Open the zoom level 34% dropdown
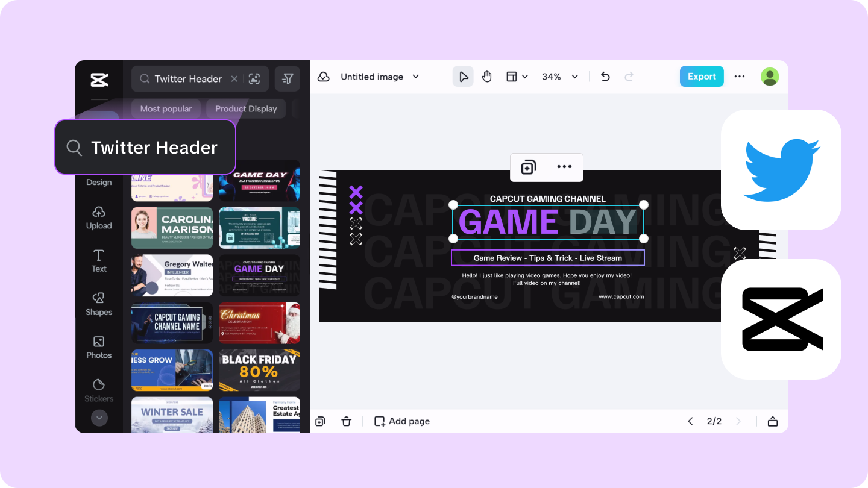Screen dimensions: 868x488 (559, 77)
